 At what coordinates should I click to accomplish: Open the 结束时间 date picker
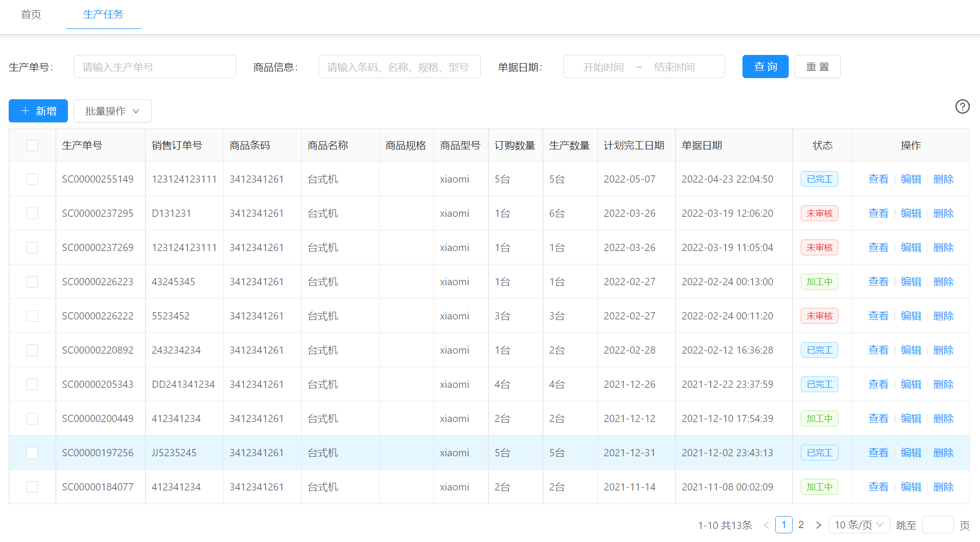[675, 67]
